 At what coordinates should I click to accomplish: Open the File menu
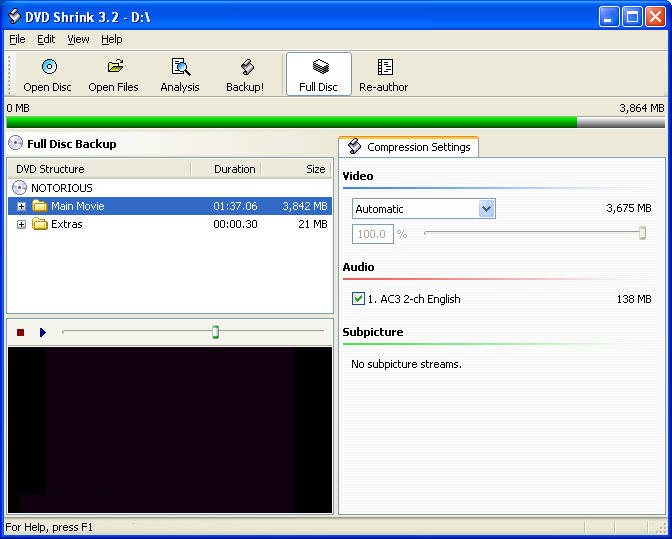point(17,39)
